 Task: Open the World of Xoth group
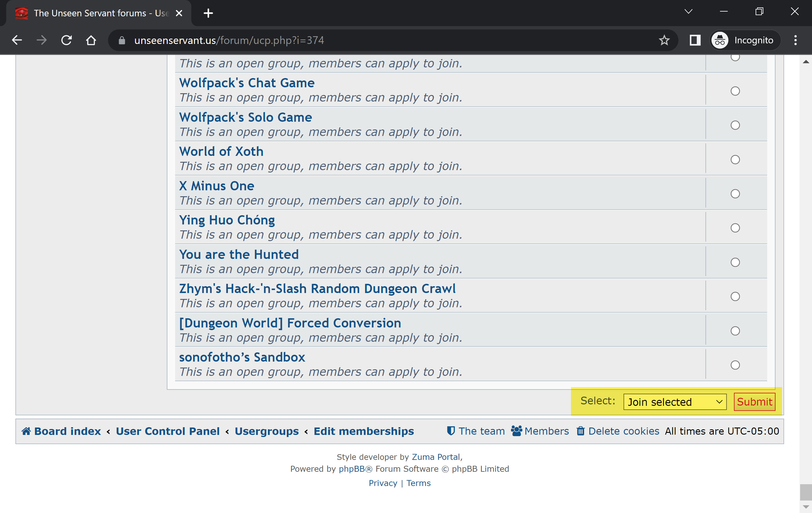221,151
